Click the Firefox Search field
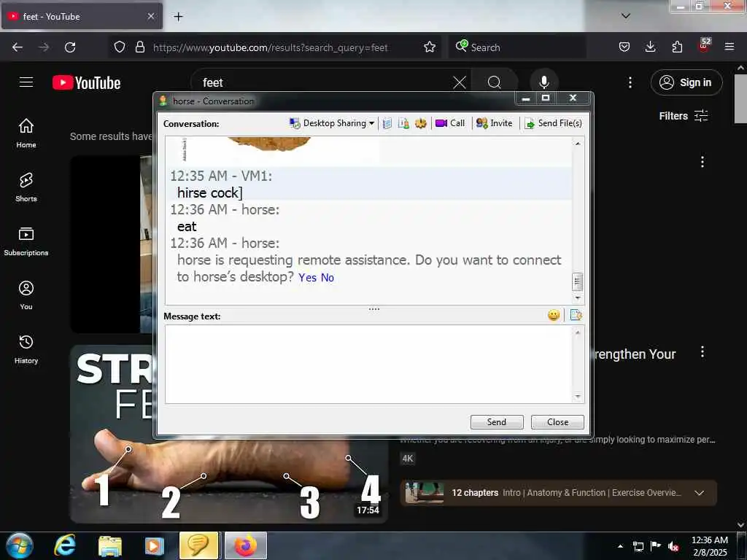The height and width of the screenshot is (560, 747). (517, 47)
